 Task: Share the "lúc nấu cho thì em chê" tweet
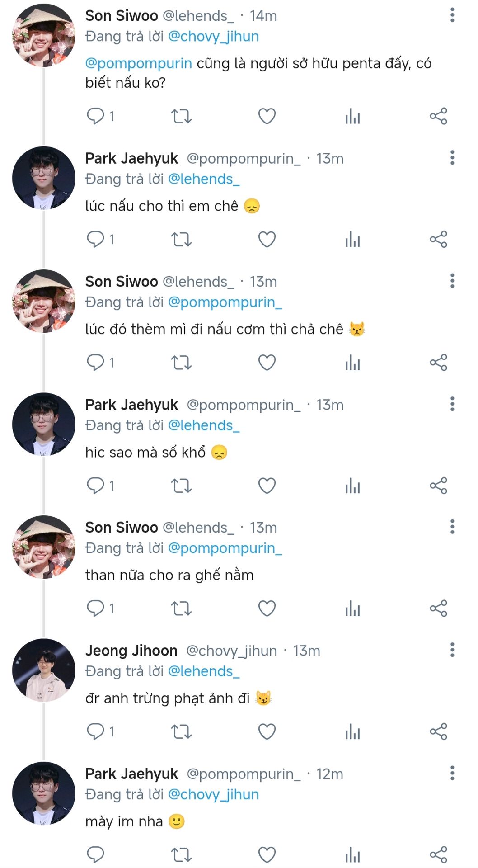(x=438, y=239)
